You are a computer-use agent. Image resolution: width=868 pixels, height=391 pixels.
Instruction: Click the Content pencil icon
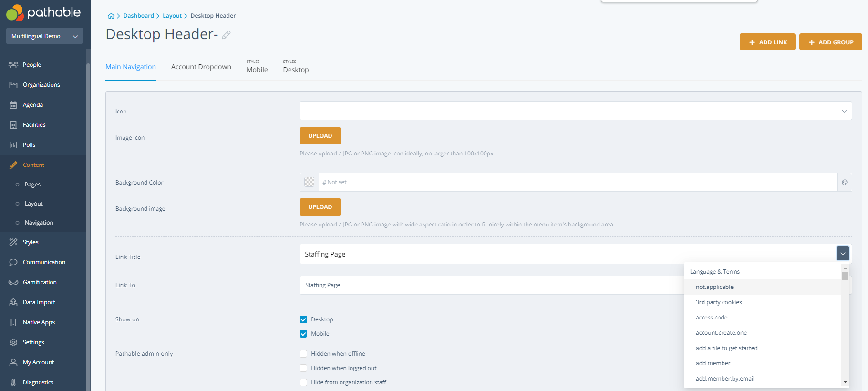[x=13, y=165]
